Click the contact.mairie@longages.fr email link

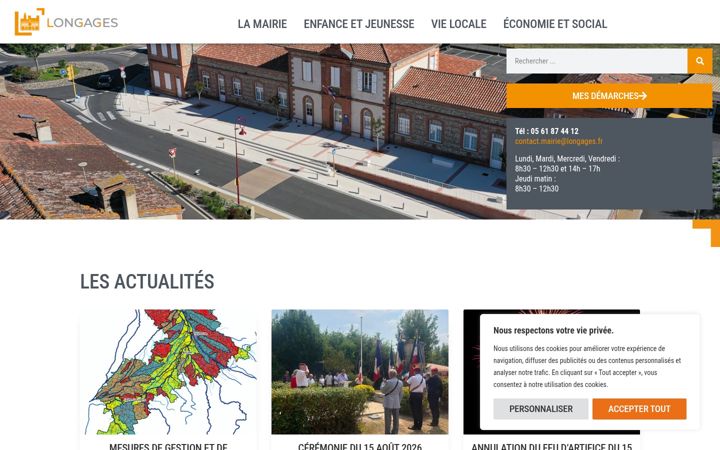pos(558,141)
